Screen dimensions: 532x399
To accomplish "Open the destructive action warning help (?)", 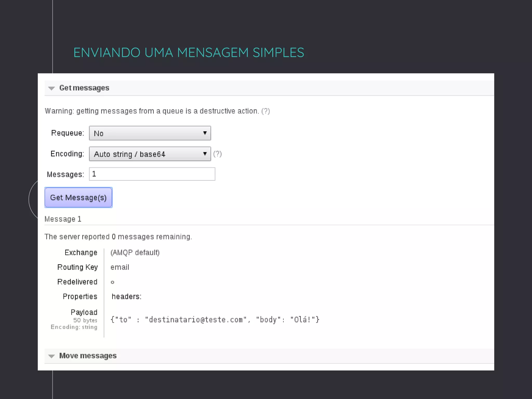I will pyautogui.click(x=265, y=111).
